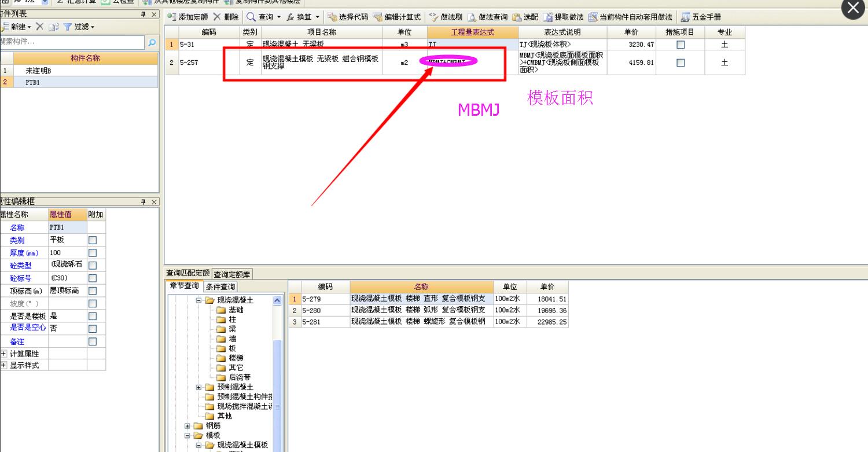Expand the 显示样式 property group
Screen dimensions: 868x452
(4, 365)
